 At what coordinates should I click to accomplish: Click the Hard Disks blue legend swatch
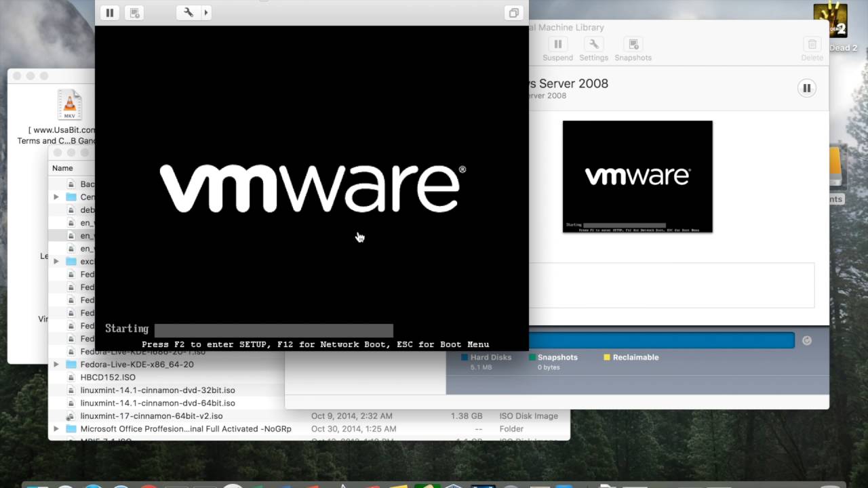(x=465, y=357)
